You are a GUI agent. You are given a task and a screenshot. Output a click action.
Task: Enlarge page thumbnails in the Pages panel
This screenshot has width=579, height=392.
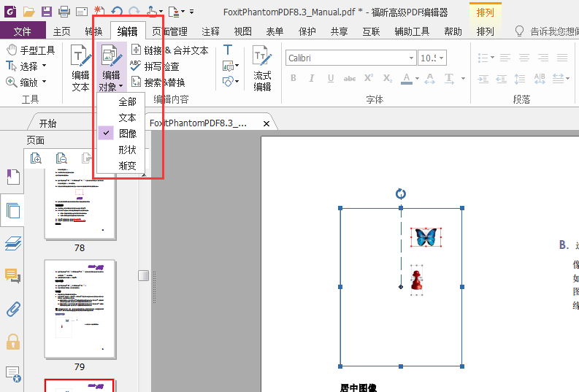pos(36,158)
